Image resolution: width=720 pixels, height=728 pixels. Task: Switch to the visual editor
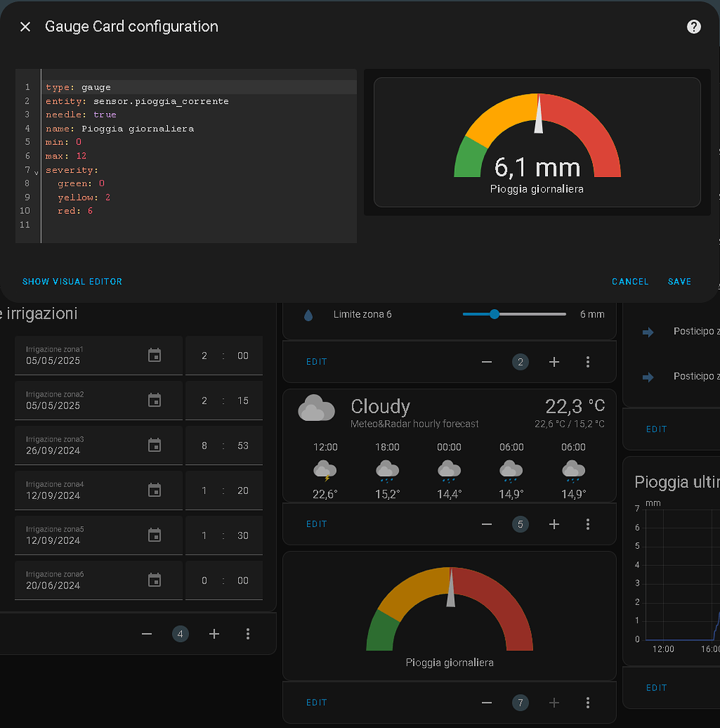72,282
